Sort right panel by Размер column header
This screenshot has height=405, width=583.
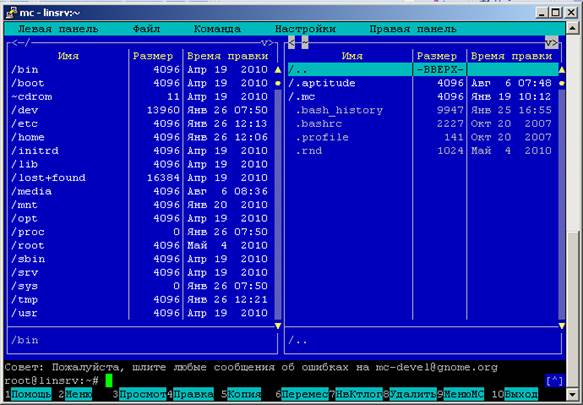click(x=437, y=56)
